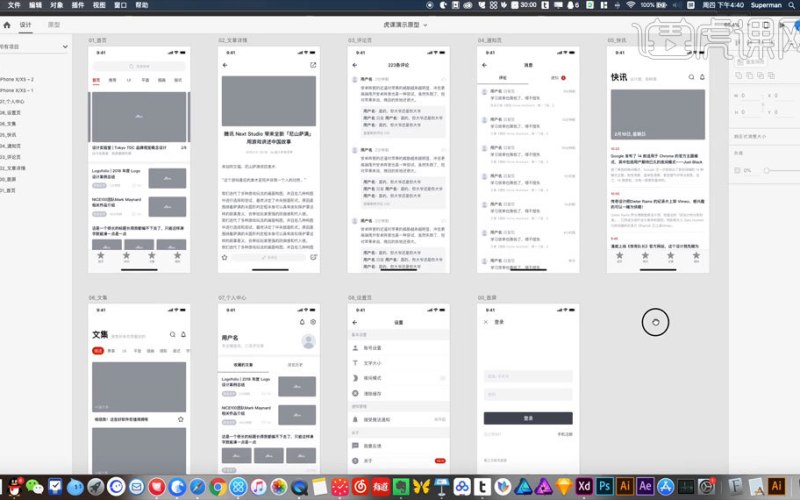Adjust the opacity slider handle

point(766,170)
